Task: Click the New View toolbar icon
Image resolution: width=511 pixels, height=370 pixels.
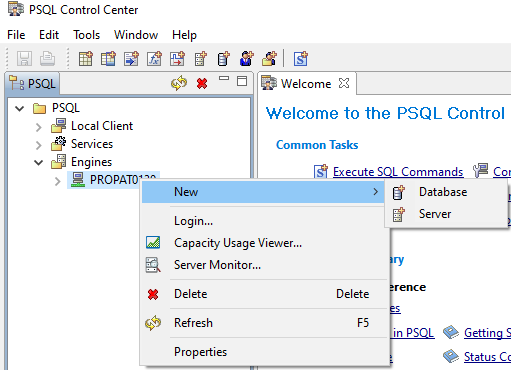Action: click(x=109, y=59)
